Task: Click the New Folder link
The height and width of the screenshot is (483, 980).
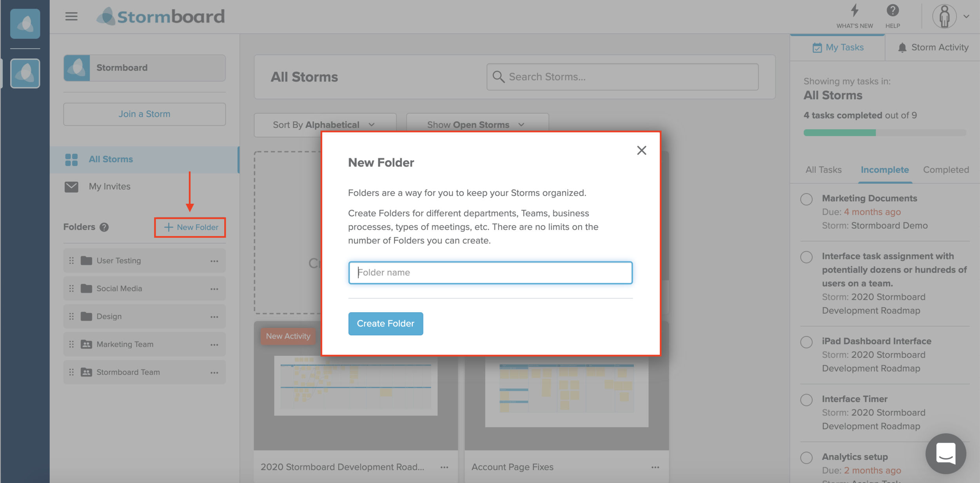Action: point(190,227)
